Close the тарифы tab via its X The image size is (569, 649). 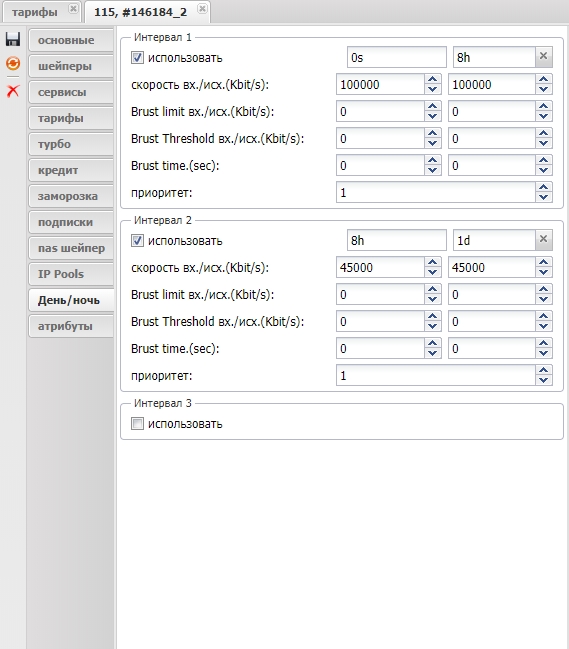[x=73, y=8]
